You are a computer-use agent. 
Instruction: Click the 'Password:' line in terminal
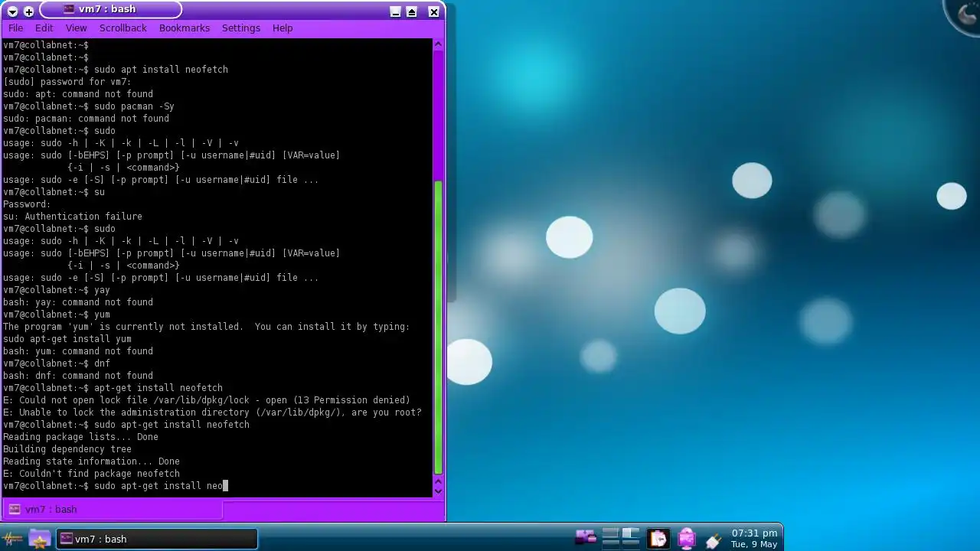(27, 204)
